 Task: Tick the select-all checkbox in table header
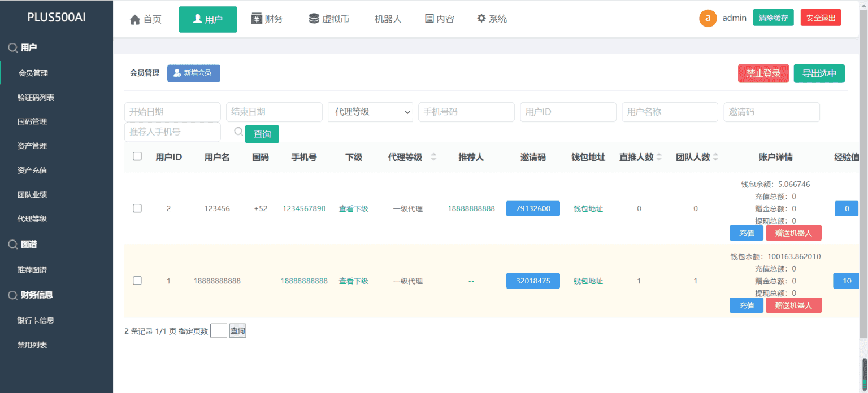pos(137,156)
